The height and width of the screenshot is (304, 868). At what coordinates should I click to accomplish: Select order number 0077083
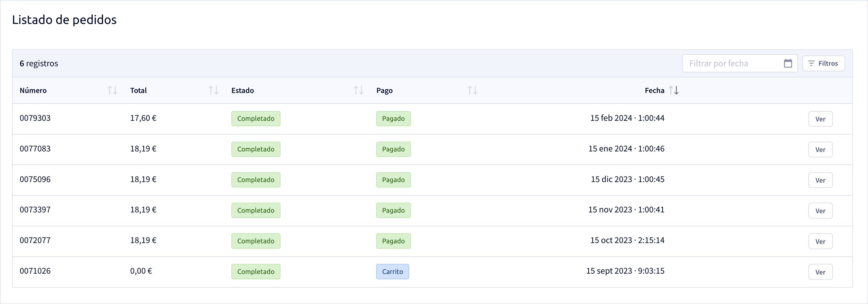[35, 149]
